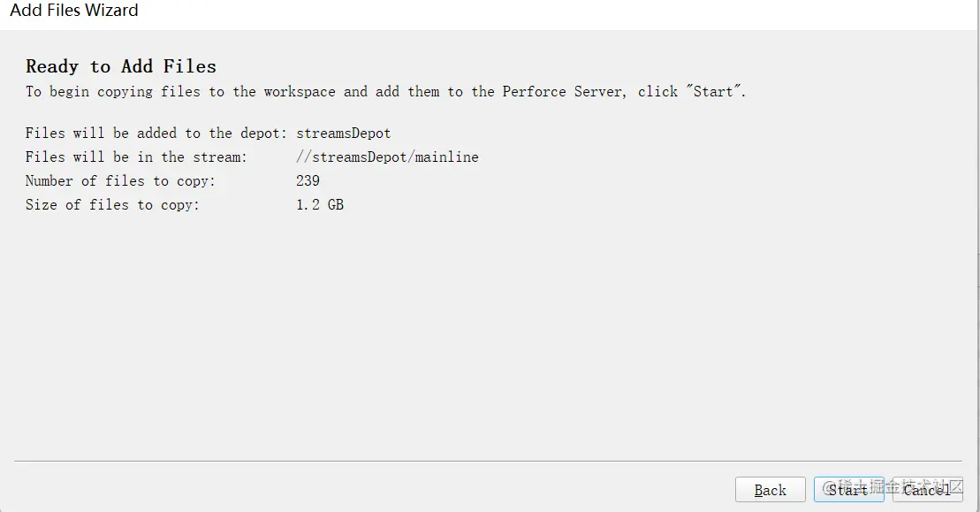
Task: Click the "Number of files to copy" label
Action: point(120,181)
